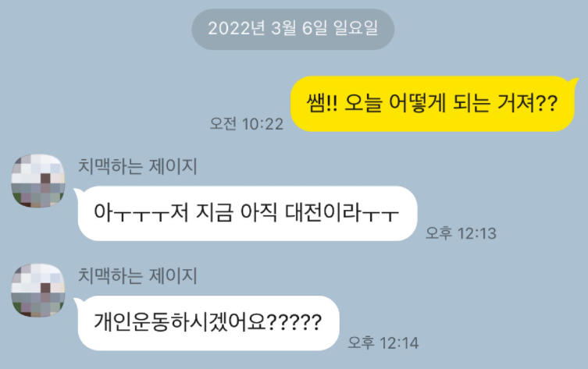Tap the white bubble 개인운동하시겠어요?????
588x369 pixels.
point(208,323)
